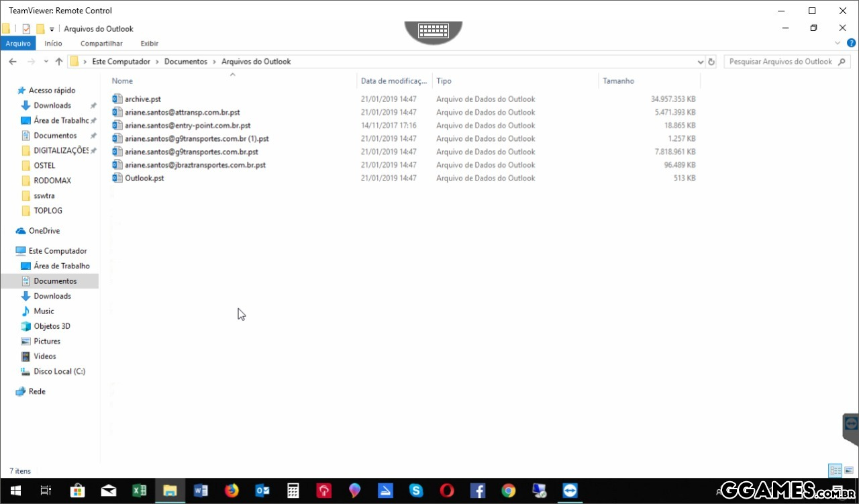Select the archive.pst file
This screenshot has height=504, width=859.
point(142,99)
